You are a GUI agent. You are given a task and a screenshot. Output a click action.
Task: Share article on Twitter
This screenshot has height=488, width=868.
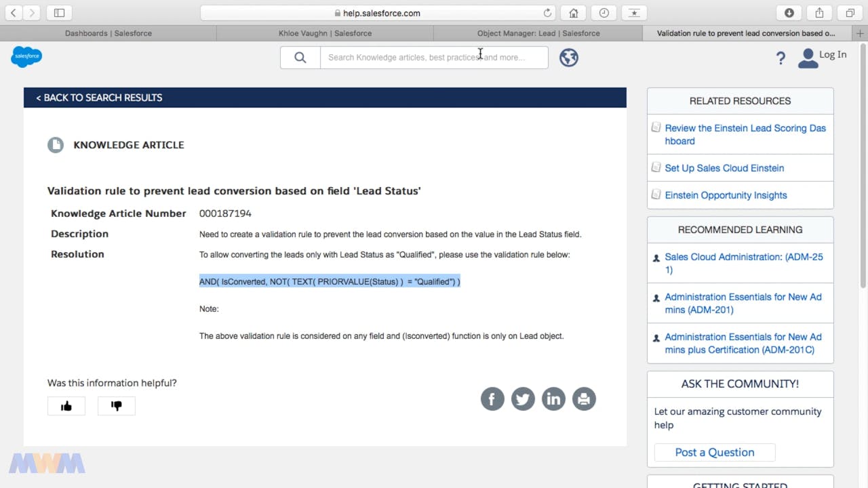click(523, 399)
